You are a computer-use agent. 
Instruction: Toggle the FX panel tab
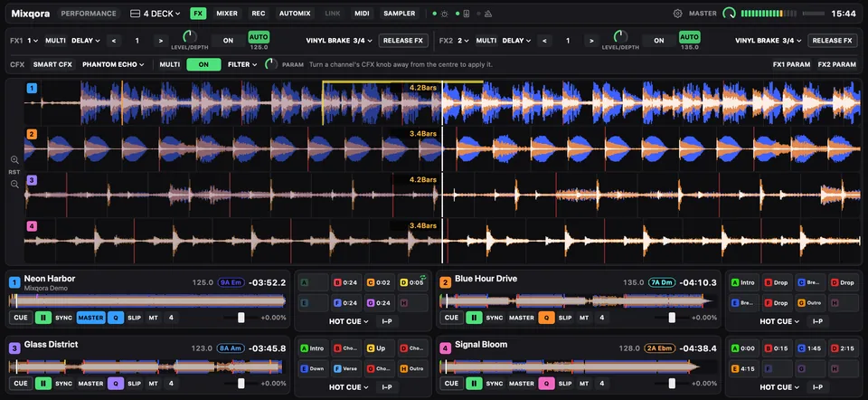[x=198, y=14]
